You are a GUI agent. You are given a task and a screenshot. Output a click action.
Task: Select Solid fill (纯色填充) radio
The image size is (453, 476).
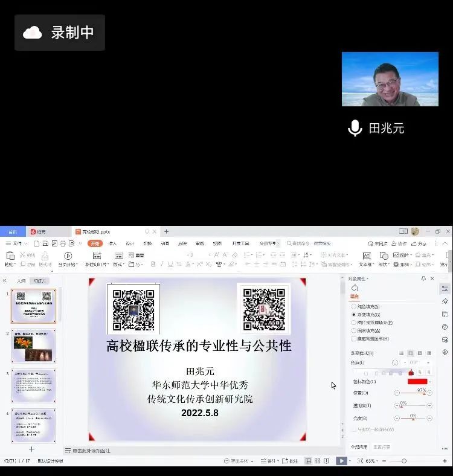(x=353, y=307)
